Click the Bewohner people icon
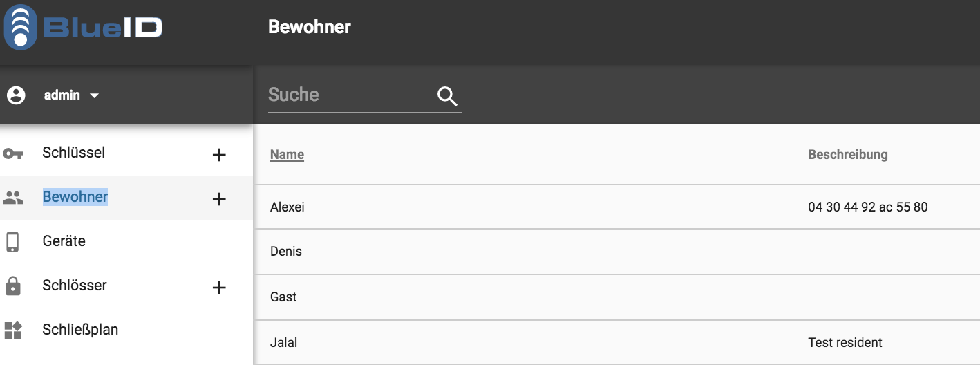Image resolution: width=980 pixels, height=365 pixels. (13, 198)
